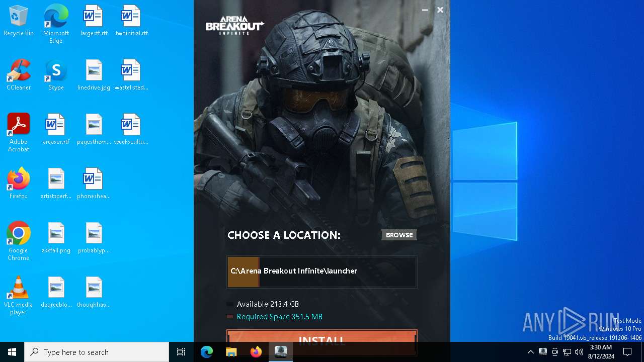644x362 pixels.
Task: Select the phoneshea document icon
Action: pos(94,184)
